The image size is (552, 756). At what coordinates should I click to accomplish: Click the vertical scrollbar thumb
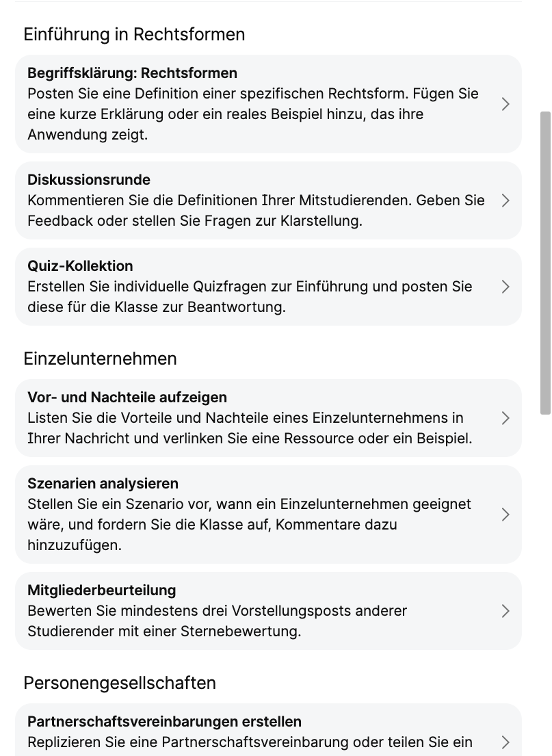545,263
